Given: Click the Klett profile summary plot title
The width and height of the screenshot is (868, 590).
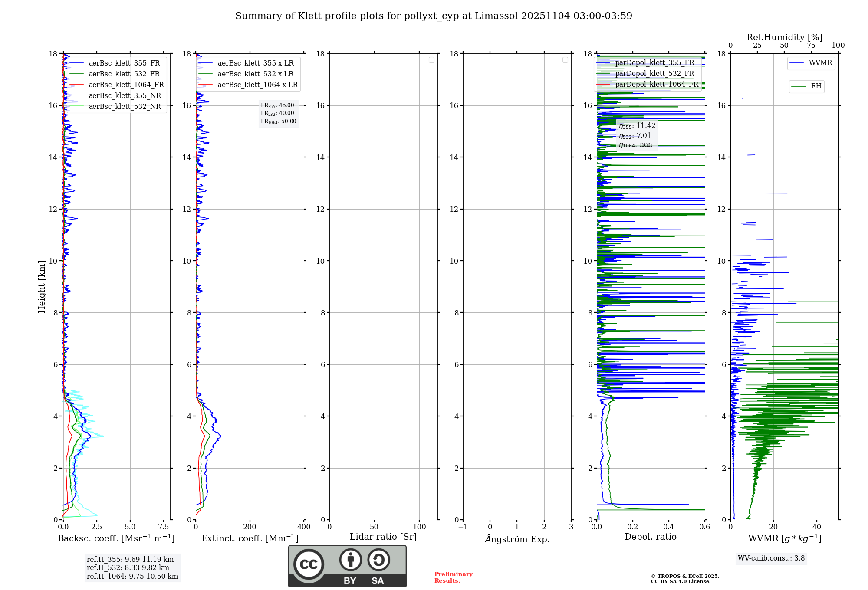Looking at the screenshot, I should point(434,16).
